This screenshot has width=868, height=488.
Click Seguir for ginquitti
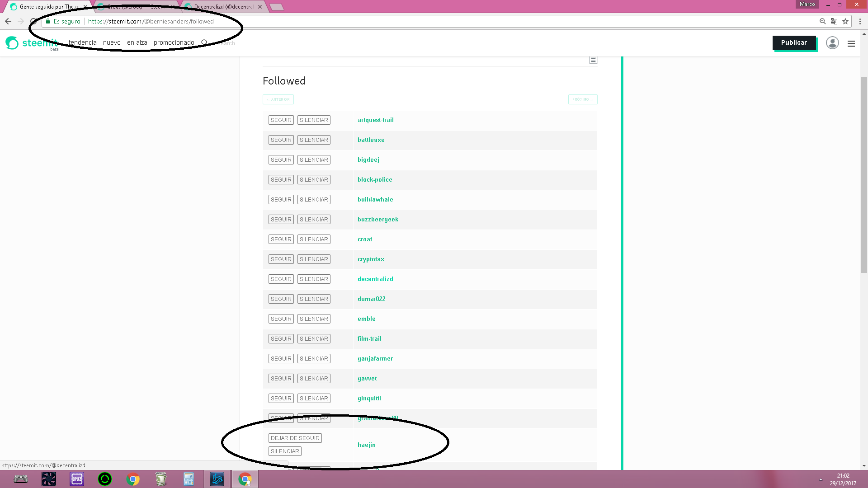point(281,399)
